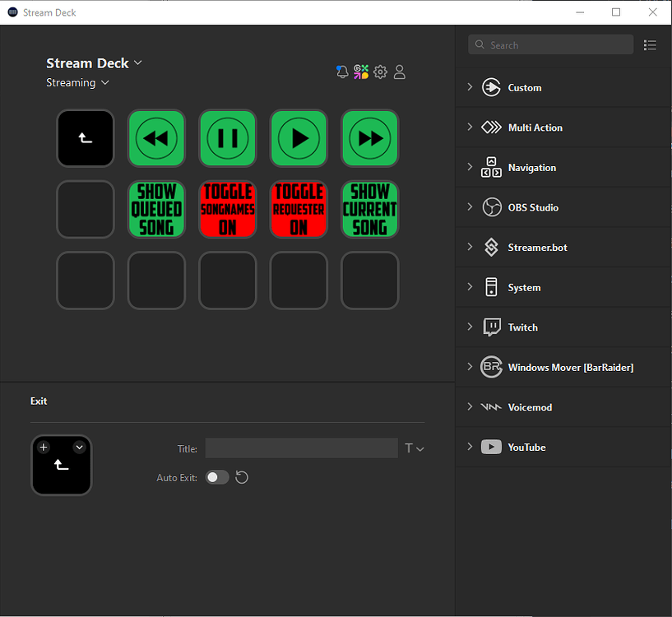This screenshot has width=672, height=617.
Task: Click the Exit action heading
Action: (39, 401)
